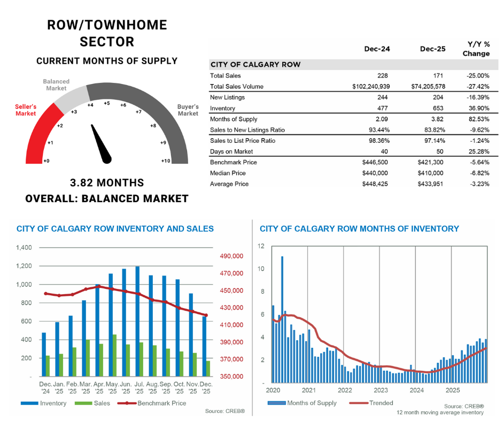The image size is (504, 428).
Task: Click the 3.82 Months reading text
Action: [x=107, y=183]
